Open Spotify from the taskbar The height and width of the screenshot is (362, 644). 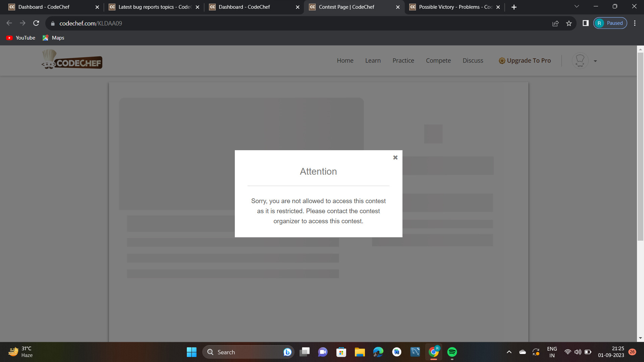452,352
